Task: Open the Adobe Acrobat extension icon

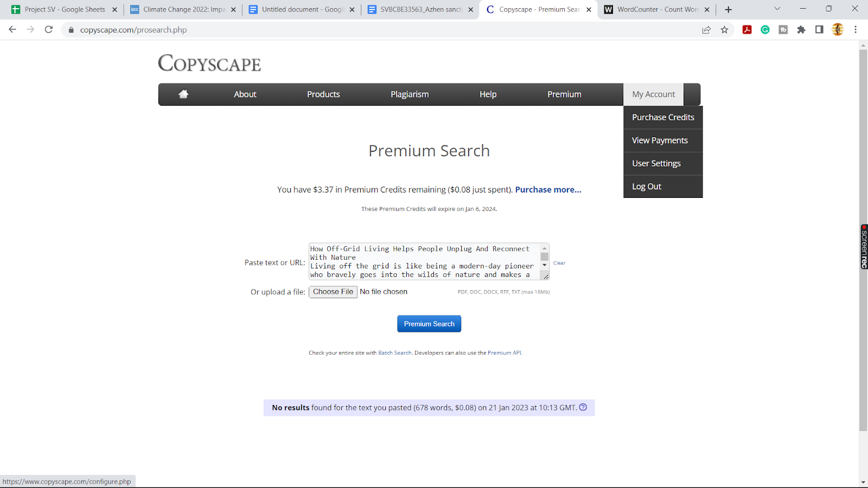Action: click(x=747, y=30)
